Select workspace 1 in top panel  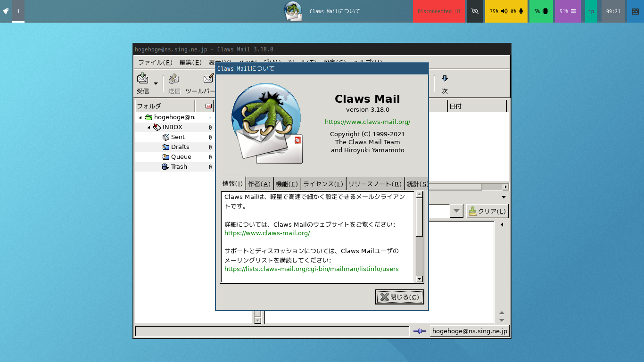(x=18, y=11)
